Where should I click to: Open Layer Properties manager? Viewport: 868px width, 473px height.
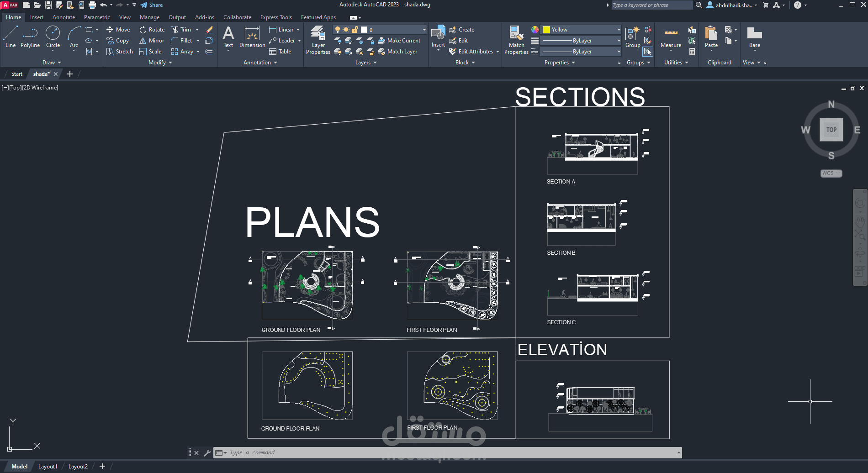point(318,40)
